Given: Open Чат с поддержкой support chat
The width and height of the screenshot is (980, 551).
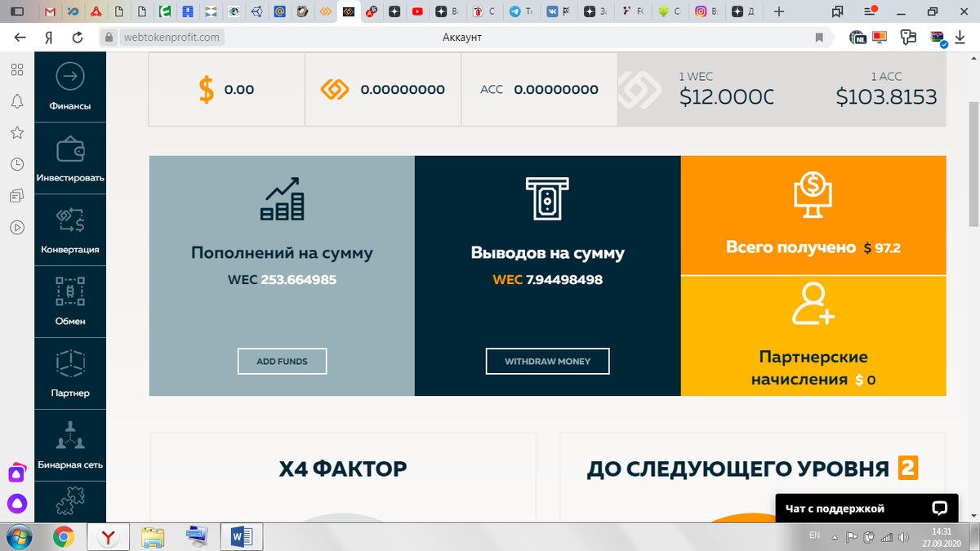Looking at the screenshot, I should click(866, 509).
